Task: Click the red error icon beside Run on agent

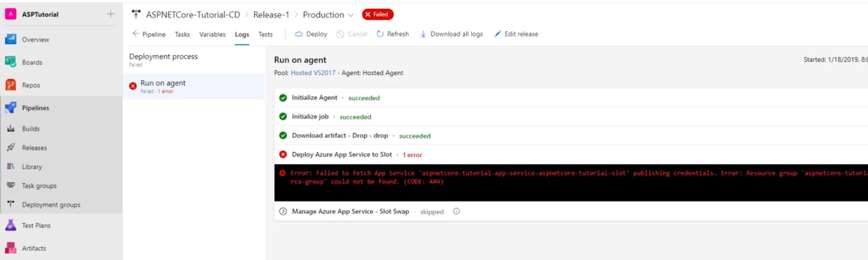Action: 133,86
